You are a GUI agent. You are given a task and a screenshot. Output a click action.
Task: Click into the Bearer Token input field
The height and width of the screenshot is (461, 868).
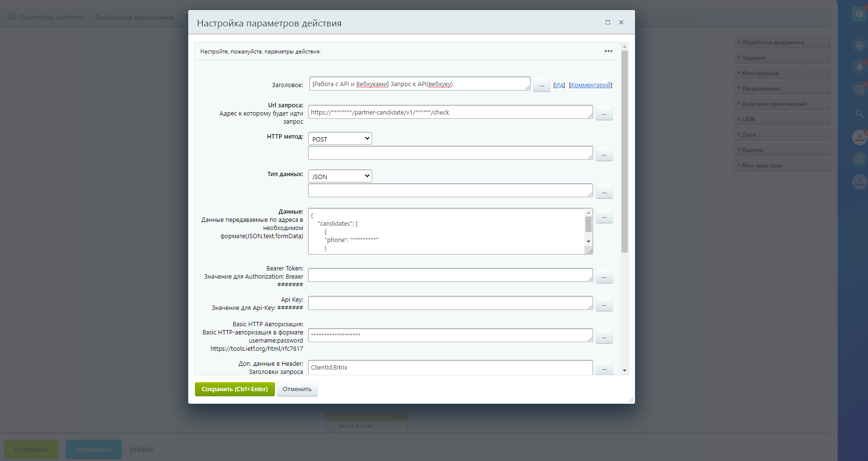[450, 275]
